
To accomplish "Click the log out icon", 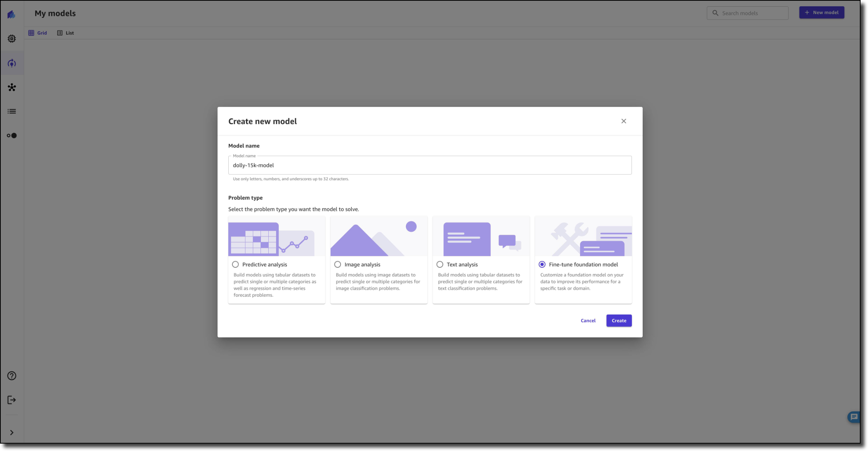I will point(12,400).
